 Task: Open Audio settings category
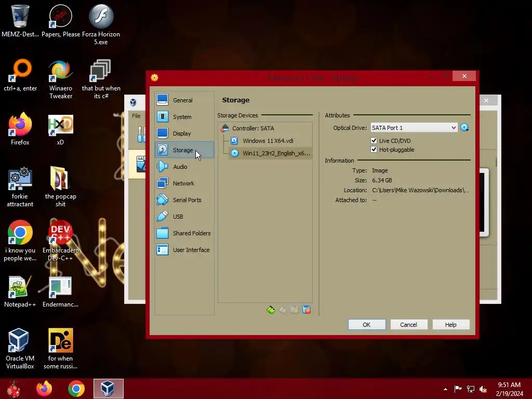coord(184,167)
